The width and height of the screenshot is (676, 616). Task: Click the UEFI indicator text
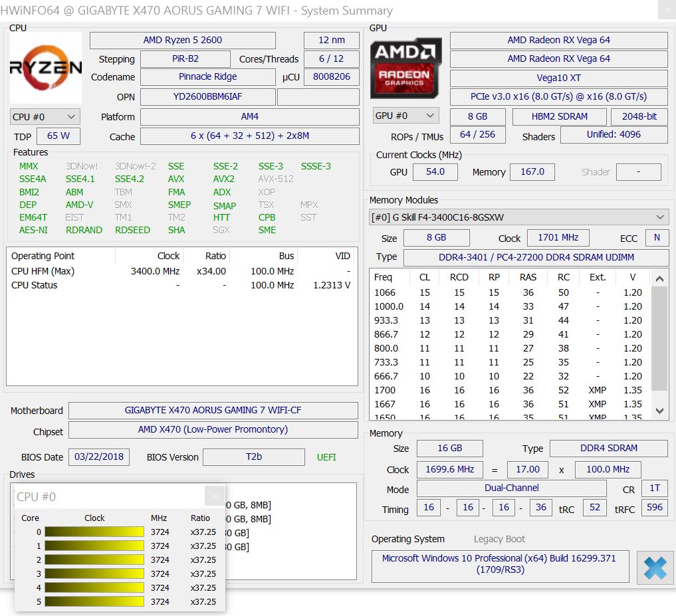[x=326, y=457]
